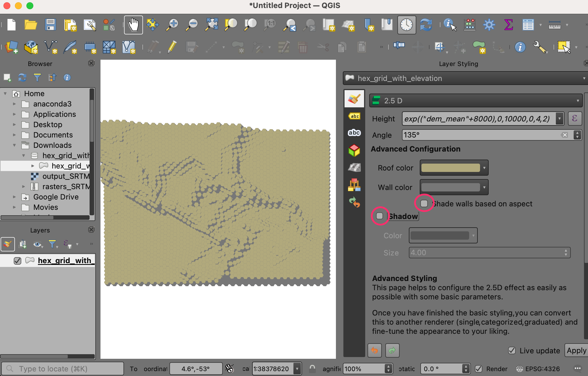Open the Temporal Controller clock panel

pyautogui.click(x=407, y=25)
